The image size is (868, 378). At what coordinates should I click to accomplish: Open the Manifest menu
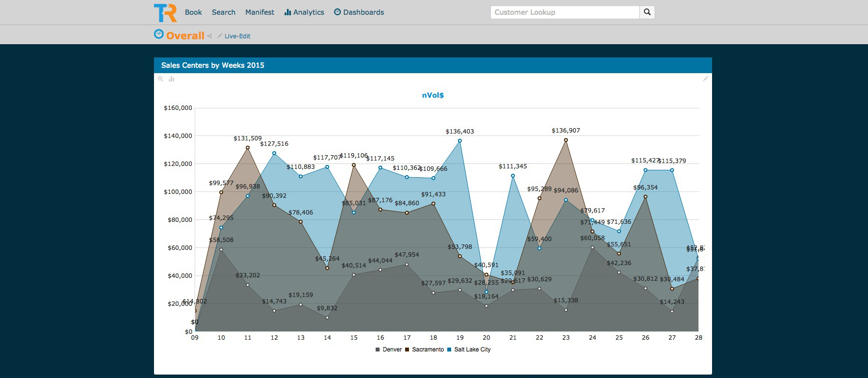pyautogui.click(x=259, y=12)
